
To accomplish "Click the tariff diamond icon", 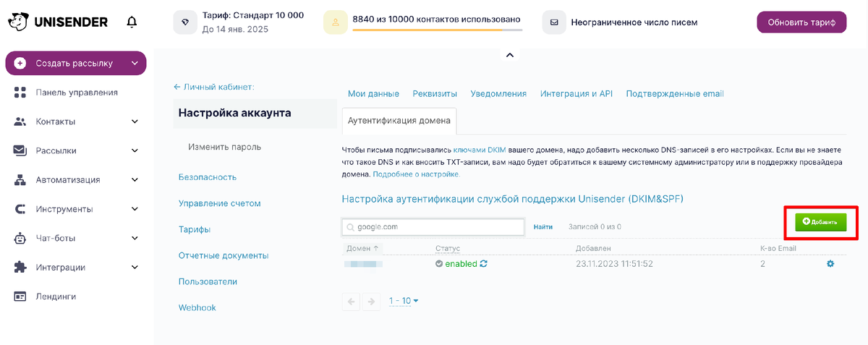I will pyautogui.click(x=186, y=22).
